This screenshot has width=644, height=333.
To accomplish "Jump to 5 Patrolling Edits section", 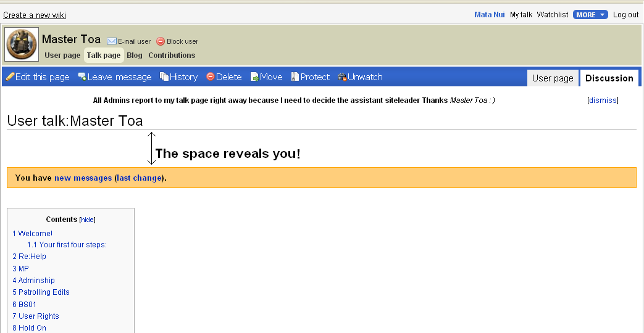I will tap(41, 292).
